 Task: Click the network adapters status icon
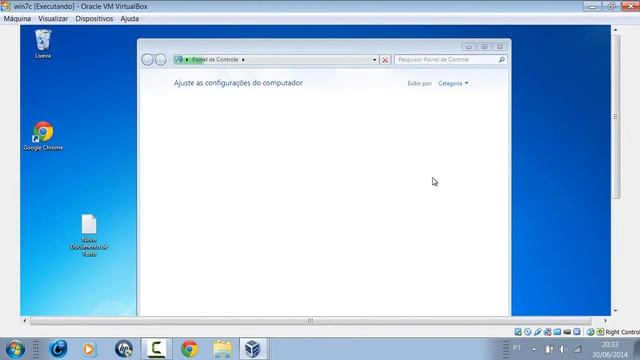(547, 332)
